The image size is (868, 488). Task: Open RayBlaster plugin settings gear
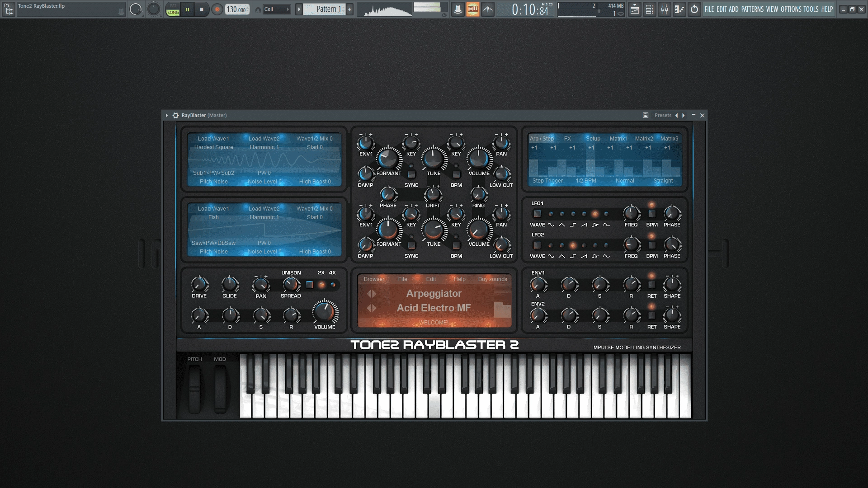(176, 115)
